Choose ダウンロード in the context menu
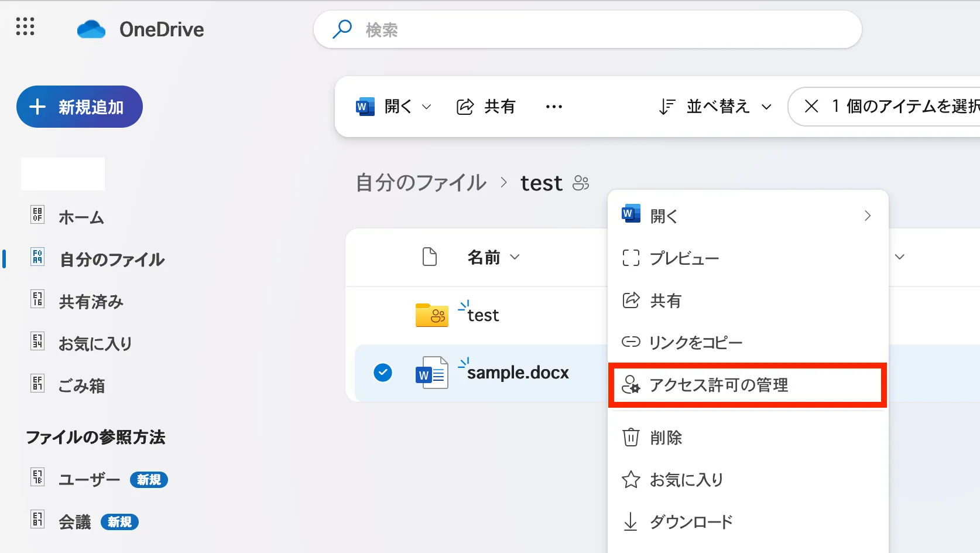Viewport: 980px width, 553px height. 691,522
